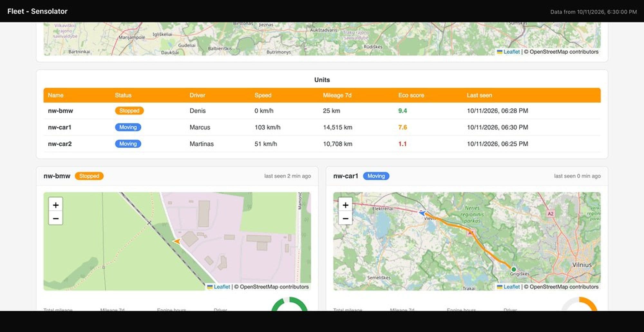
Task: Click the Stopped badge in nw-bmw card header
Action: tap(89, 176)
